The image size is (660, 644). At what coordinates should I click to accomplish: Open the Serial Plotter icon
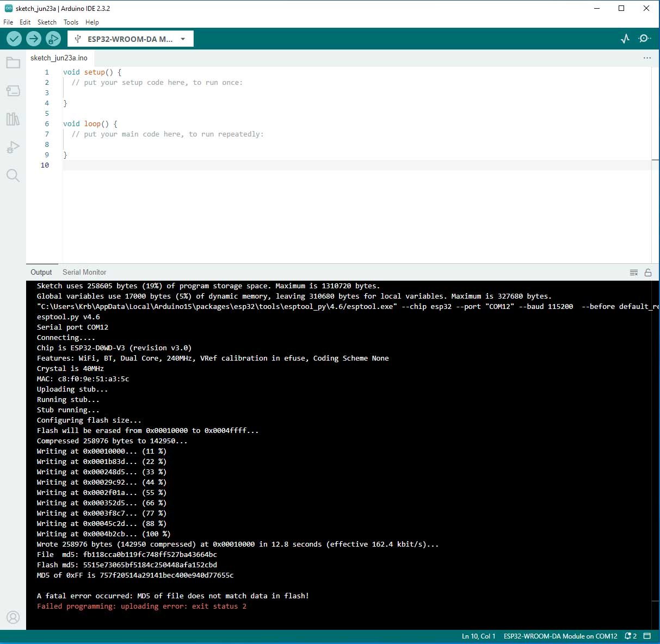[x=625, y=39]
